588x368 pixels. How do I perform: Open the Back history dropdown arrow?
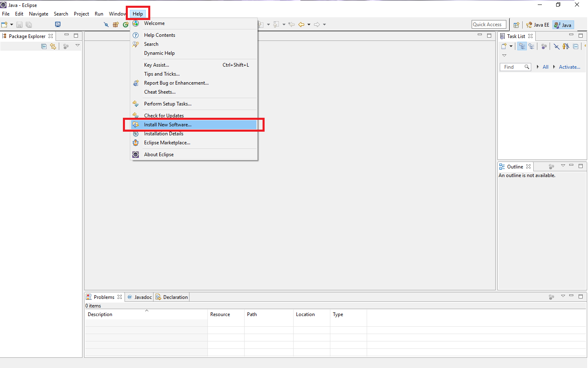[309, 25]
